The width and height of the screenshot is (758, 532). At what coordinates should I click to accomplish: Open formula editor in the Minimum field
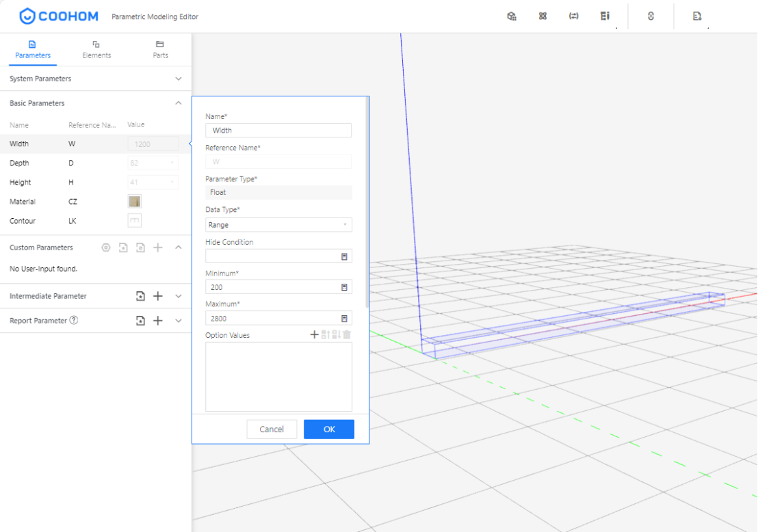coord(344,287)
